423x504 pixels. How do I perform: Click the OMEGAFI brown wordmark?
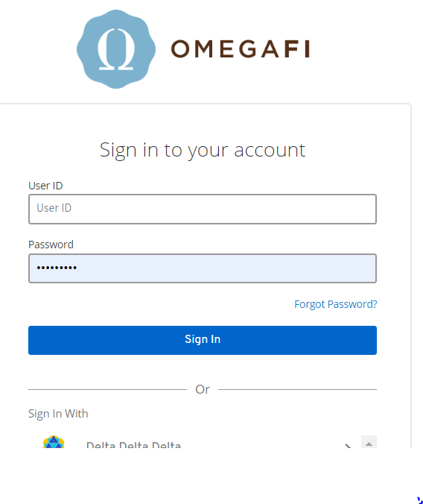[241, 49]
